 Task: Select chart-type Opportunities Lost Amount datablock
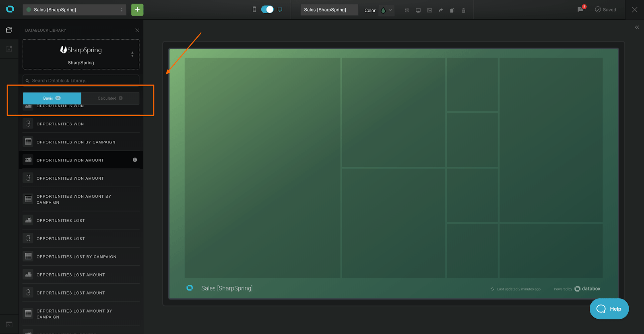(81, 275)
